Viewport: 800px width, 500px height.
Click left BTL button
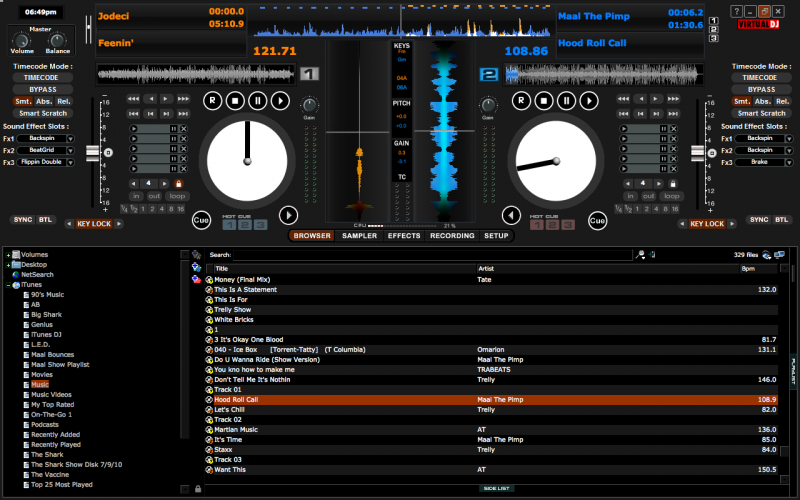coord(45,219)
